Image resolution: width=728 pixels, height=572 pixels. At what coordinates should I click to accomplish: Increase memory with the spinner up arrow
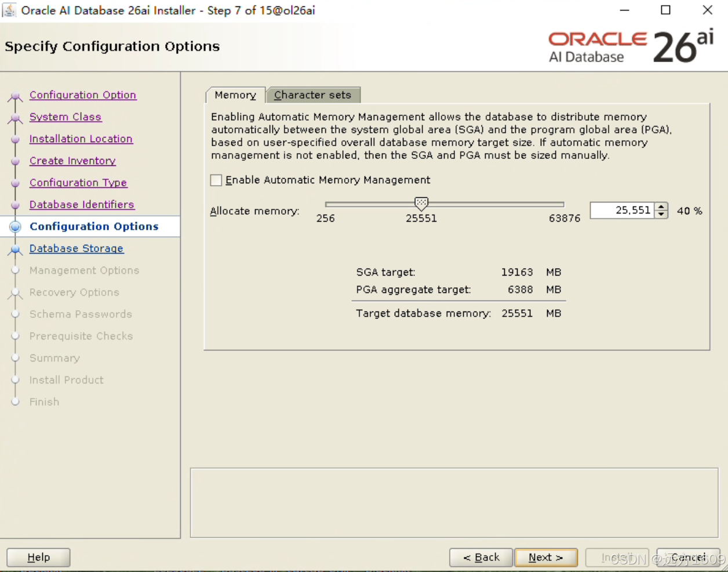pos(661,207)
